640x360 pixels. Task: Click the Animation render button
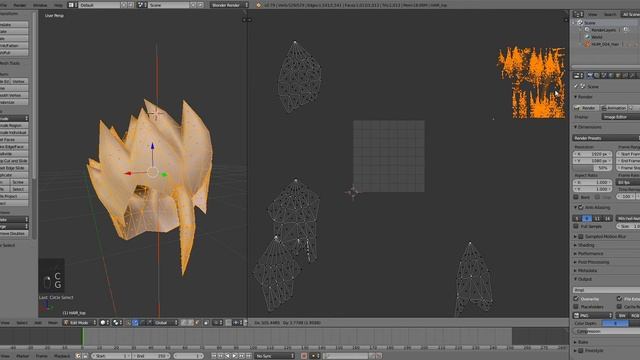(613, 108)
